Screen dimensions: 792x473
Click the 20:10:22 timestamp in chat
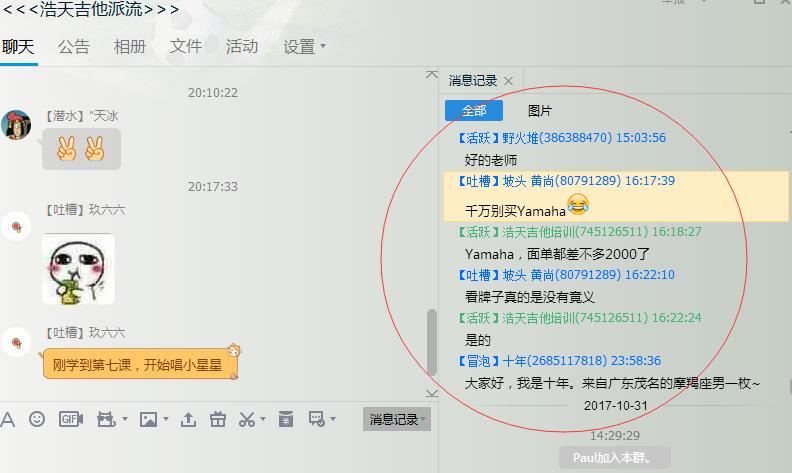(213, 92)
